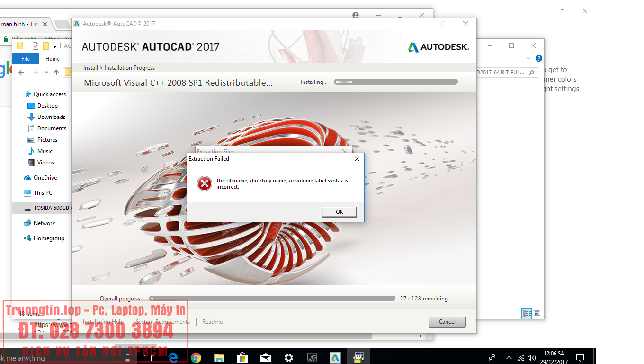Image resolution: width=644 pixels, height=364 pixels.
Task: Go up one folder level in File Explorer
Action: pos(56,72)
